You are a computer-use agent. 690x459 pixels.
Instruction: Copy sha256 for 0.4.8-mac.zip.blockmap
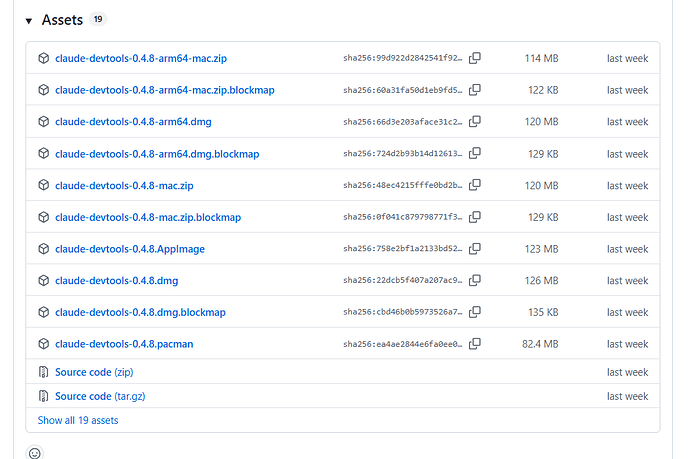click(475, 217)
